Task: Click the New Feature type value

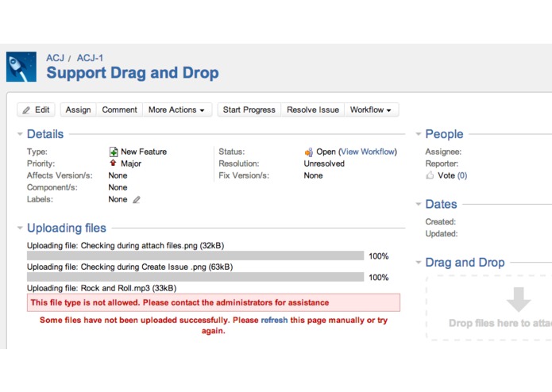Action: [144, 152]
